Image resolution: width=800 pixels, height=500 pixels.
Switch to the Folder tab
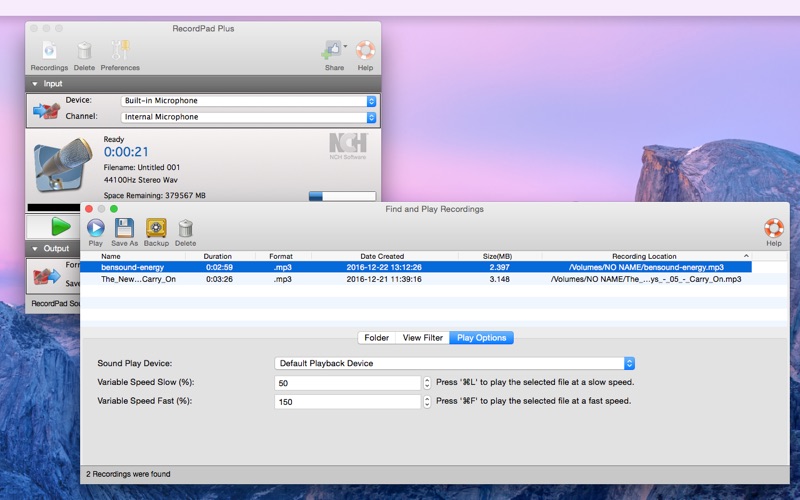tap(377, 338)
